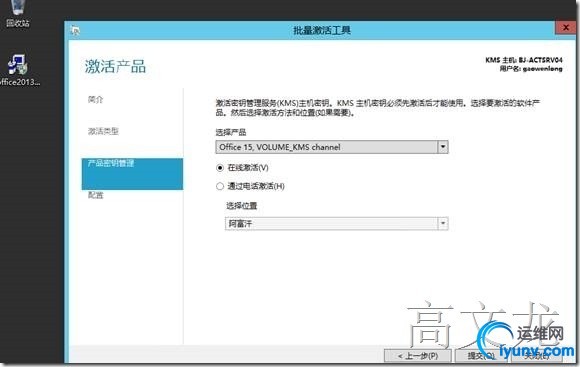Close the 批量激活工具 window
The image size is (580, 367).
566,27
